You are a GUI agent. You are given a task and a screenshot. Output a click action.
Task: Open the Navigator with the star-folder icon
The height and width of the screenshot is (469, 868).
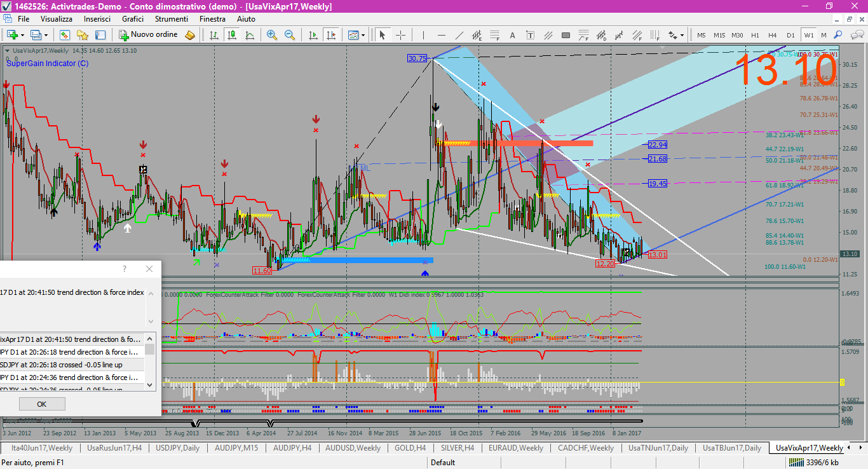(82, 35)
